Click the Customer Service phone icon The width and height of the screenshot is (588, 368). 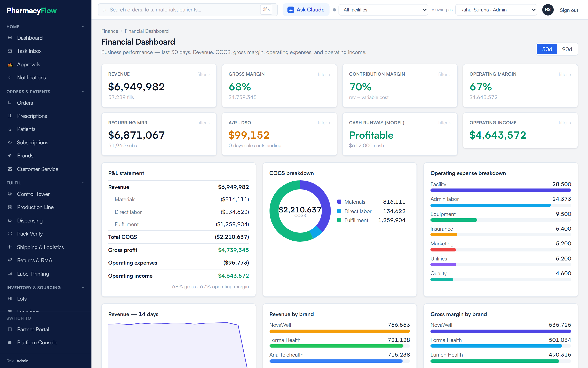click(10, 169)
